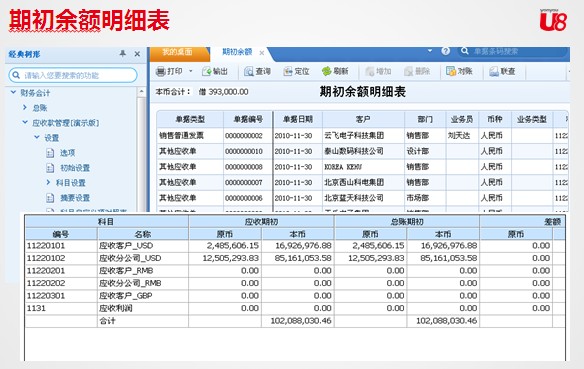Click the magnifier in the function search box

coord(16,75)
